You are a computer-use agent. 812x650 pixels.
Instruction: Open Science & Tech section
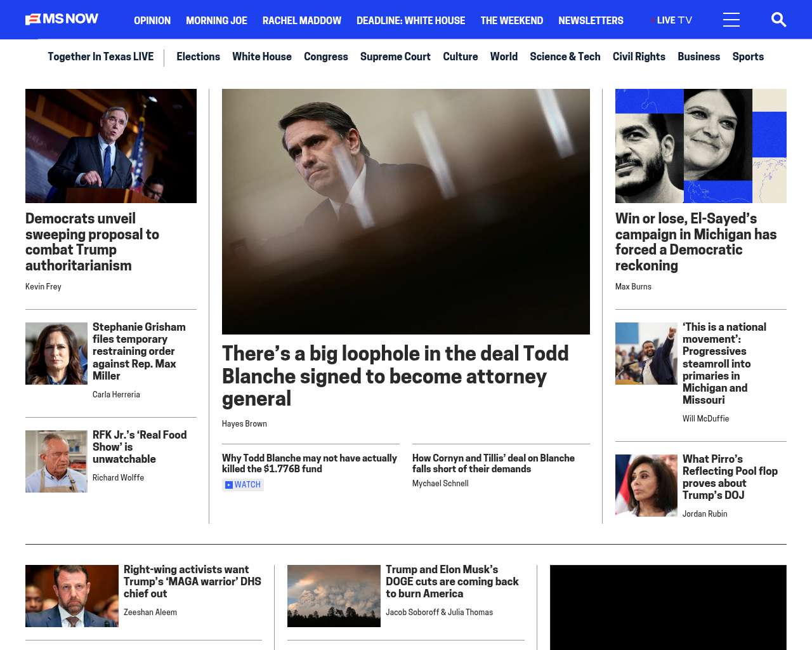pyautogui.click(x=565, y=56)
